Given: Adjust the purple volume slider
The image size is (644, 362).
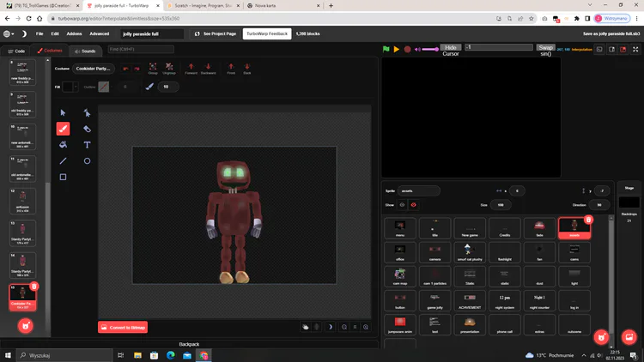Looking at the screenshot, I should point(430,49).
